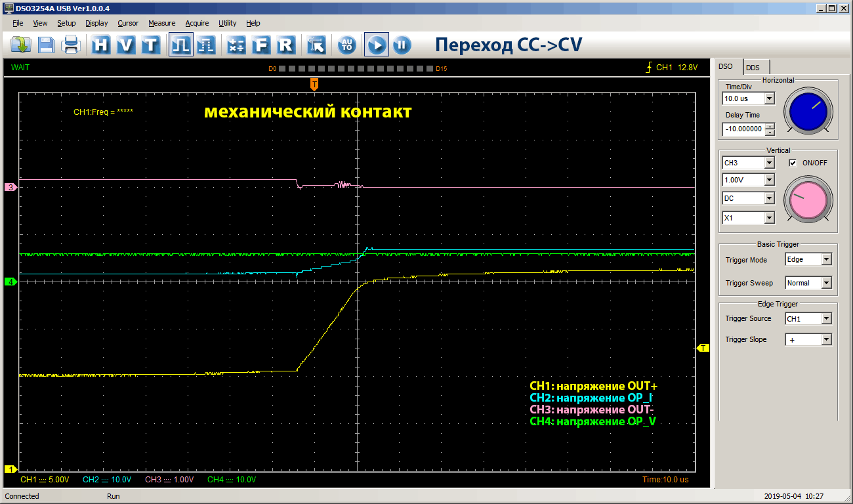Click the F toolbar icon
853x504 pixels.
[261, 45]
